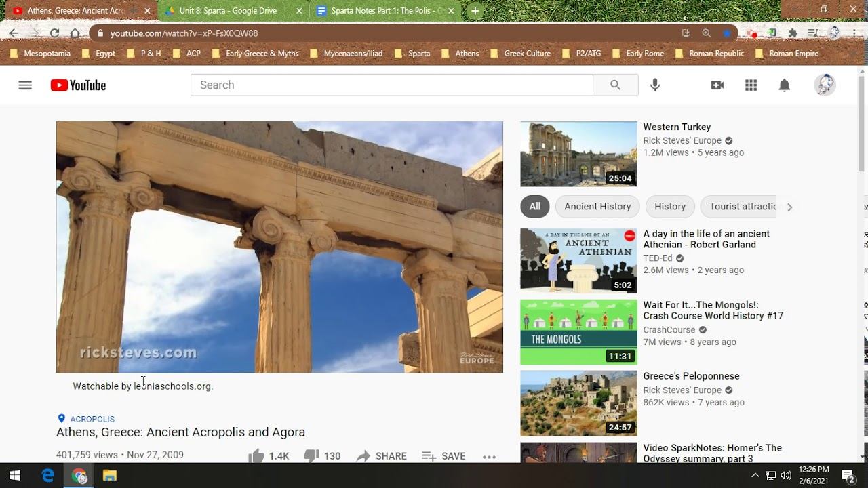Open Greece's Peloponnese video thumbnail
Screen dimensions: 868x488
578,403
